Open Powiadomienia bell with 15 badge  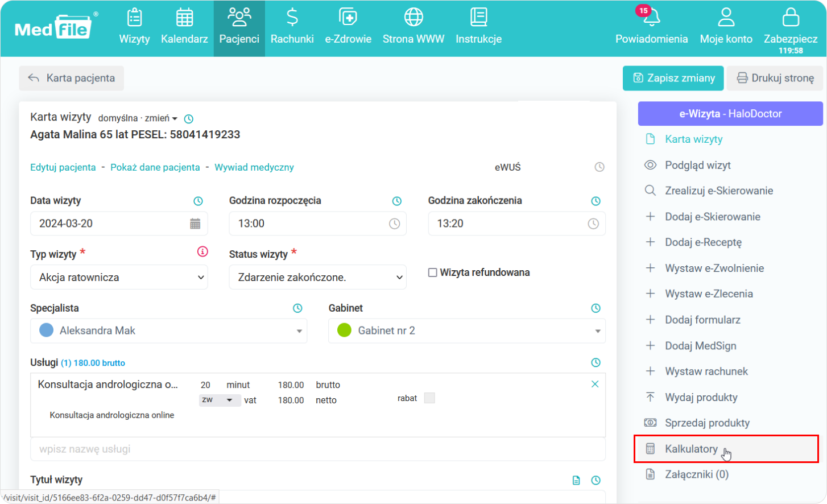click(651, 27)
